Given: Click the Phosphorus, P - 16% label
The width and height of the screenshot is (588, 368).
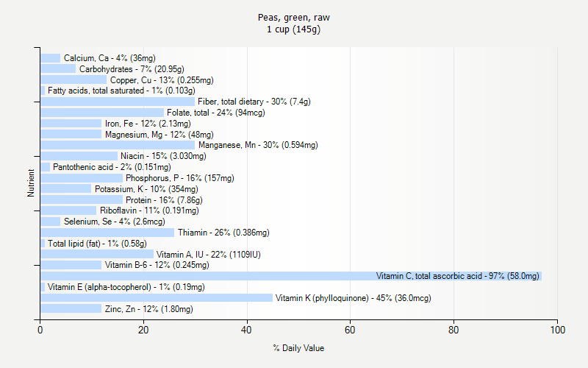Looking at the screenshot, I should tap(180, 178).
